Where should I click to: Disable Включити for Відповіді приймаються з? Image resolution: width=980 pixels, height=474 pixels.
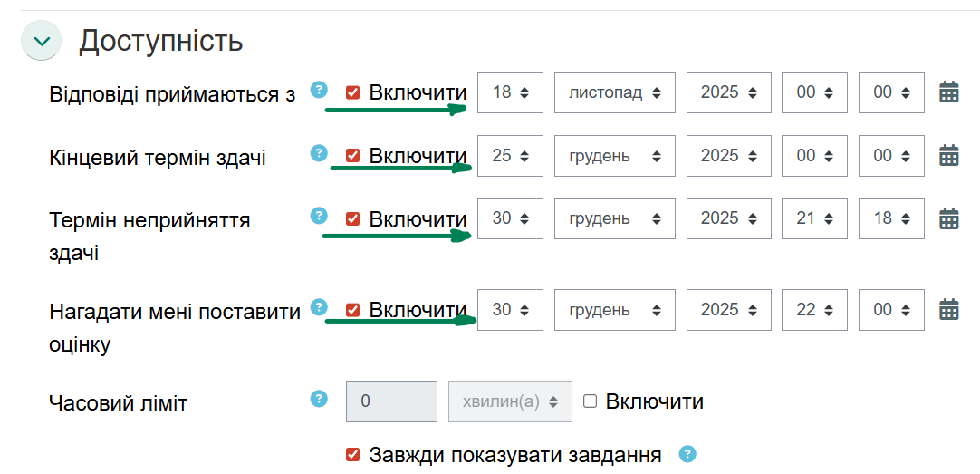pos(353,92)
